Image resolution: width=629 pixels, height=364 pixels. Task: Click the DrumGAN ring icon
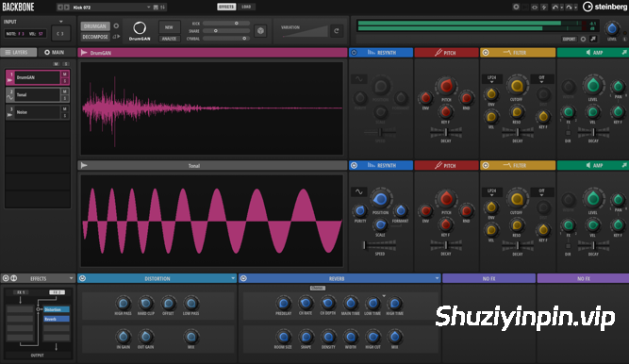(140, 28)
